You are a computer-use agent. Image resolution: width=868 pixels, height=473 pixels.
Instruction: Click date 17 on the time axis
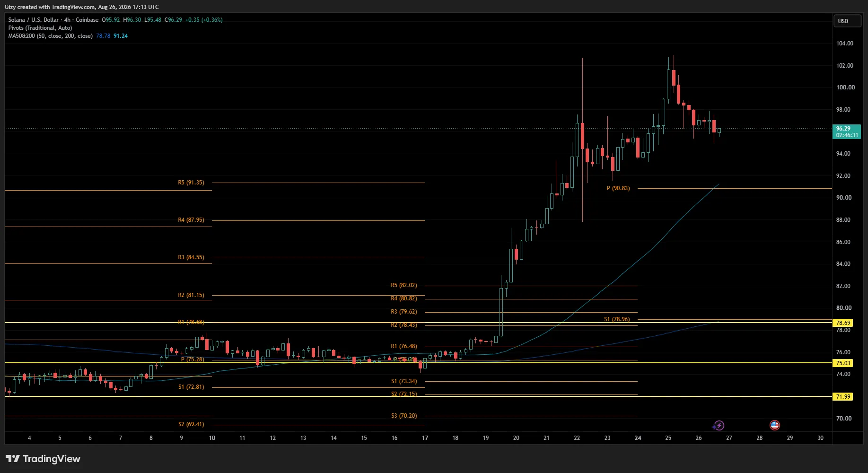tap(425, 438)
